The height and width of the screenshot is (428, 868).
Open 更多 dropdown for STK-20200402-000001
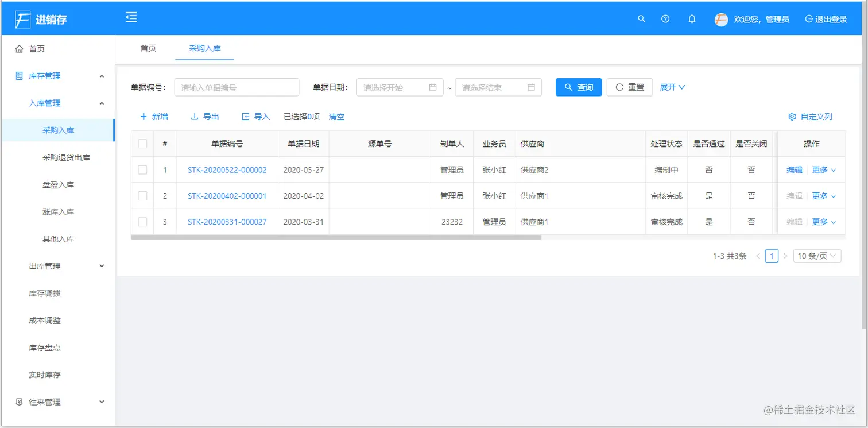(x=824, y=196)
